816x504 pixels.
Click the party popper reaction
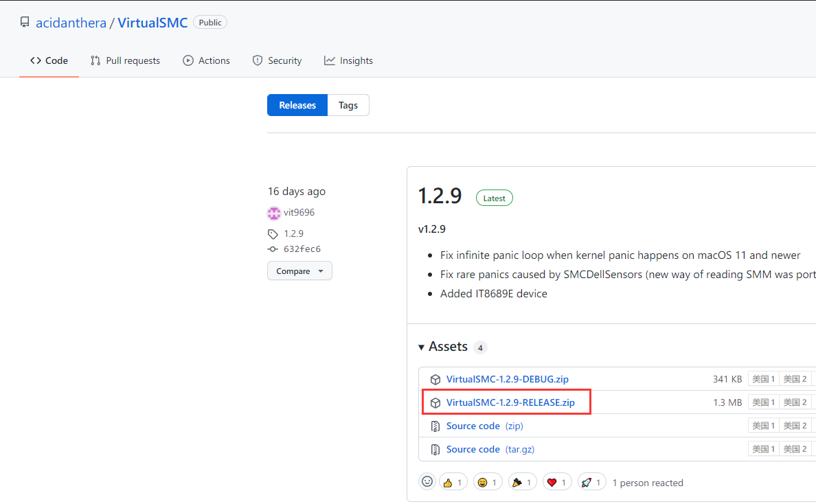pyautogui.click(x=522, y=482)
